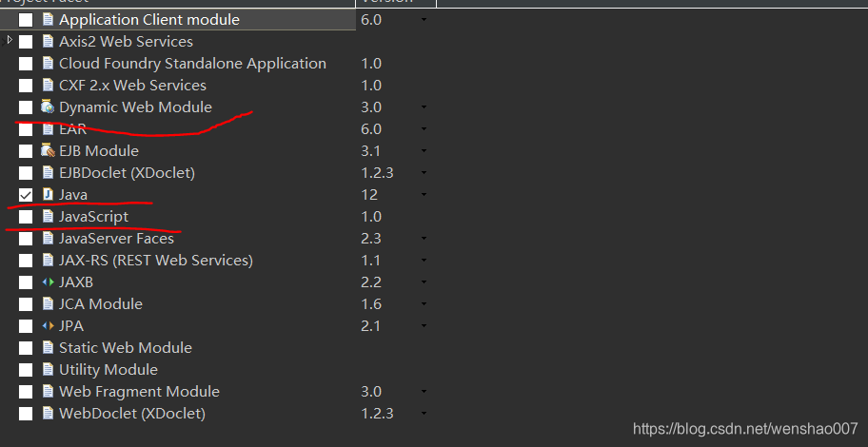Image resolution: width=868 pixels, height=447 pixels.
Task: Open version dropdown for WebDoclet (XDoclet)
Action: click(x=424, y=414)
